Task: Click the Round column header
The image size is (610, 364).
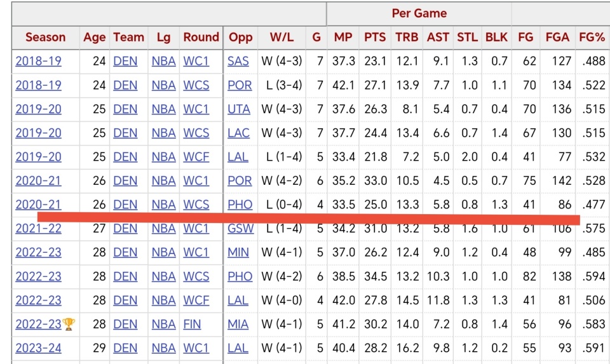Action: pos(201,37)
